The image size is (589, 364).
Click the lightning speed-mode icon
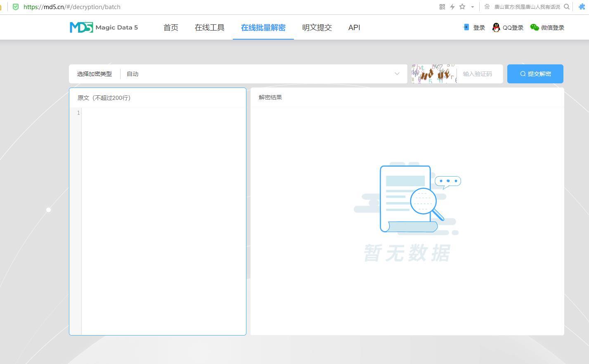click(x=452, y=7)
